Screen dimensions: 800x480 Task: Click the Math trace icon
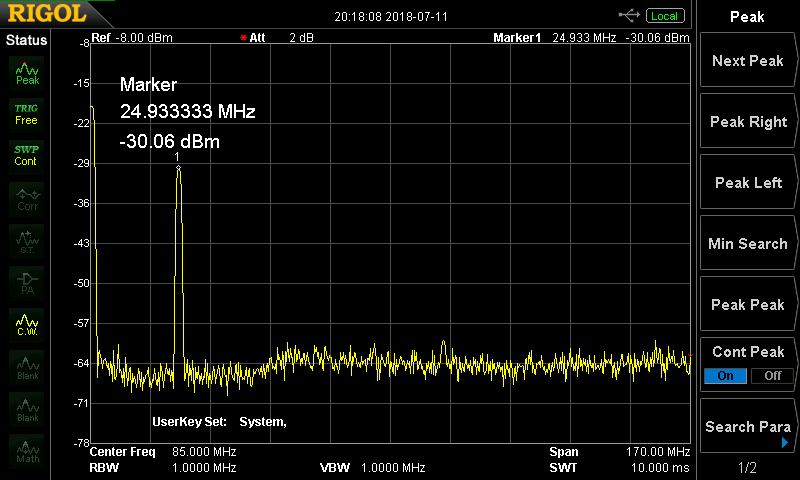tap(27, 451)
